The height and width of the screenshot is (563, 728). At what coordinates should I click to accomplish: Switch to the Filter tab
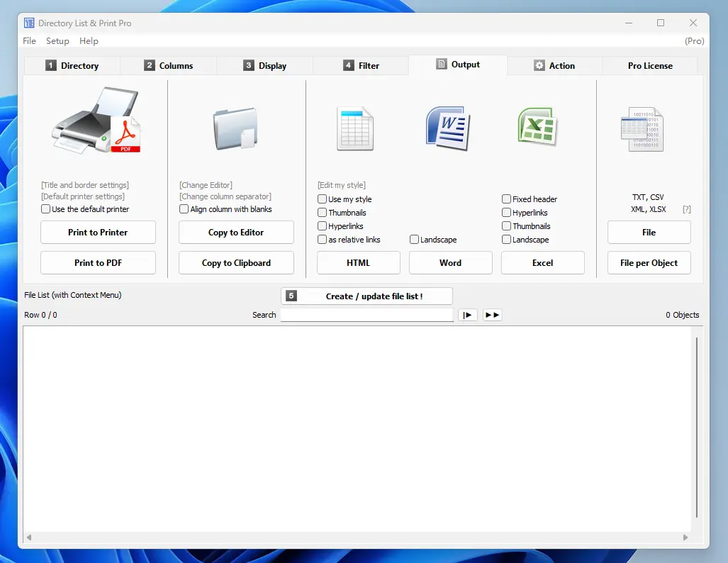pyautogui.click(x=362, y=65)
